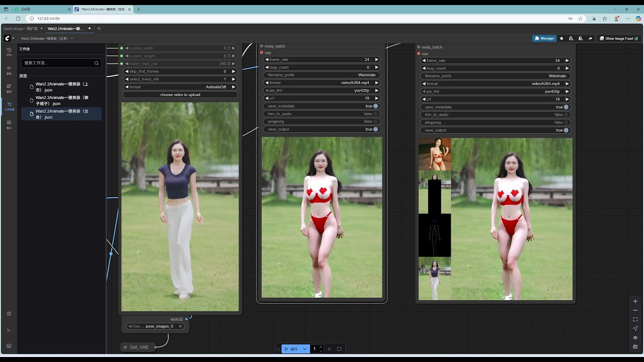644x362 pixels.
Task: Click the star favorites icon beside Manager
Action: point(561,38)
